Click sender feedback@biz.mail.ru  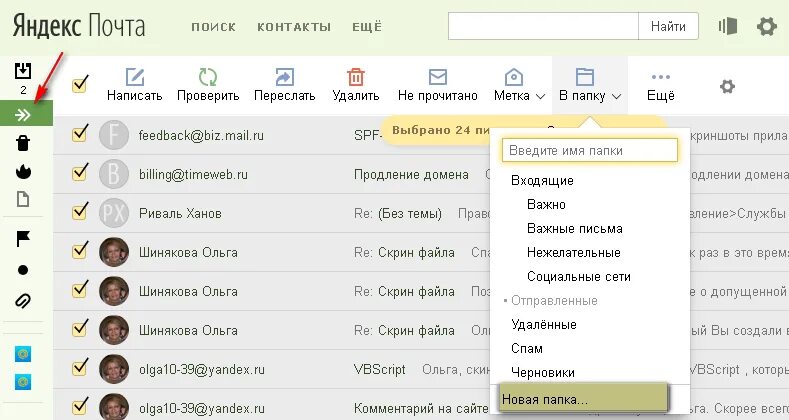click(201, 135)
